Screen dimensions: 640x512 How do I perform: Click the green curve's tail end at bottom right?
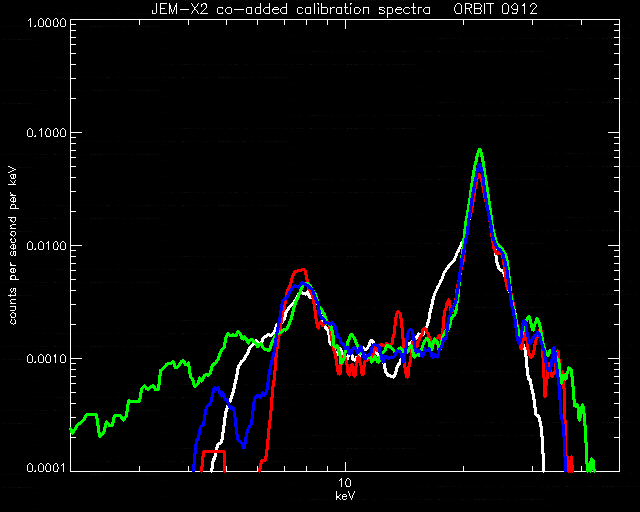[x=591, y=465]
